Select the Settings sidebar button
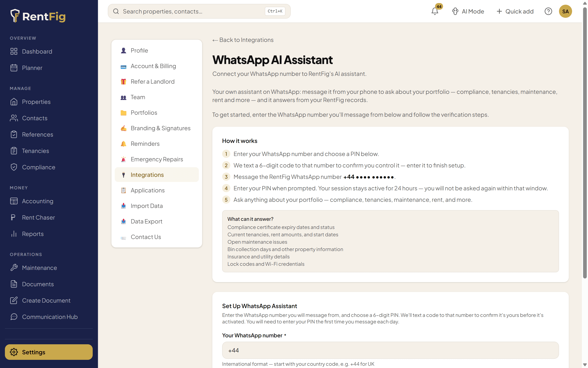588x368 pixels. click(49, 352)
